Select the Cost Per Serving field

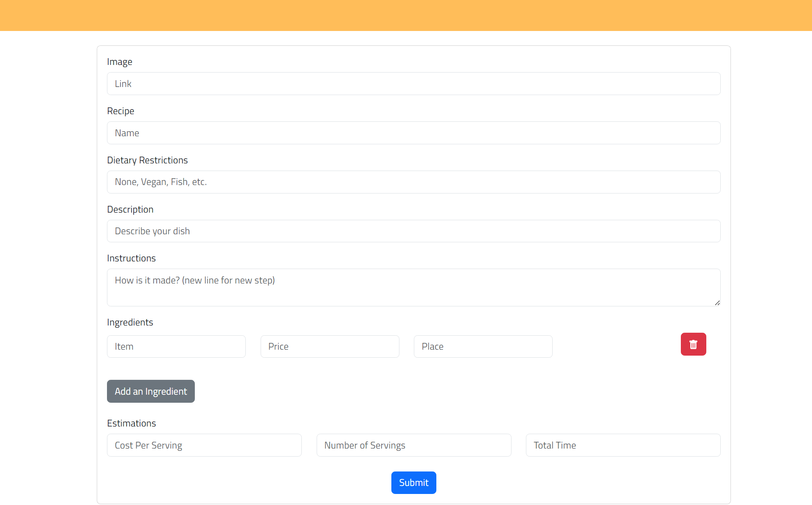(x=204, y=445)
